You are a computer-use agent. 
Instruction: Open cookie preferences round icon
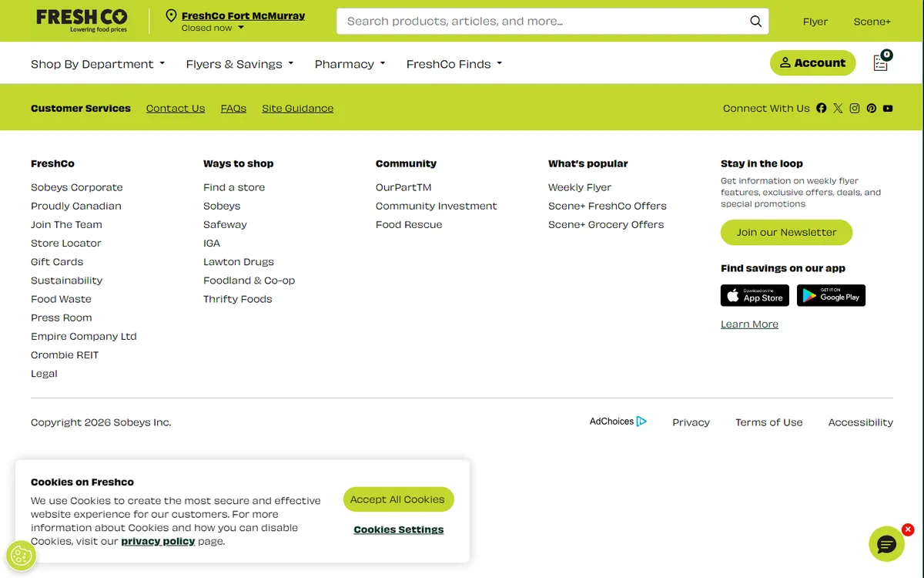pos(21,556)
